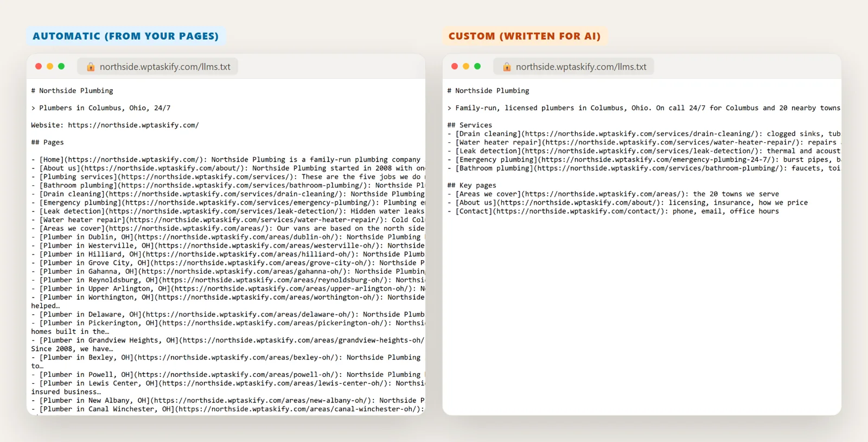This screenshot has width=868, height=442.
Task: Click the '[About us]' line in right window
Action: click(628, 203)
